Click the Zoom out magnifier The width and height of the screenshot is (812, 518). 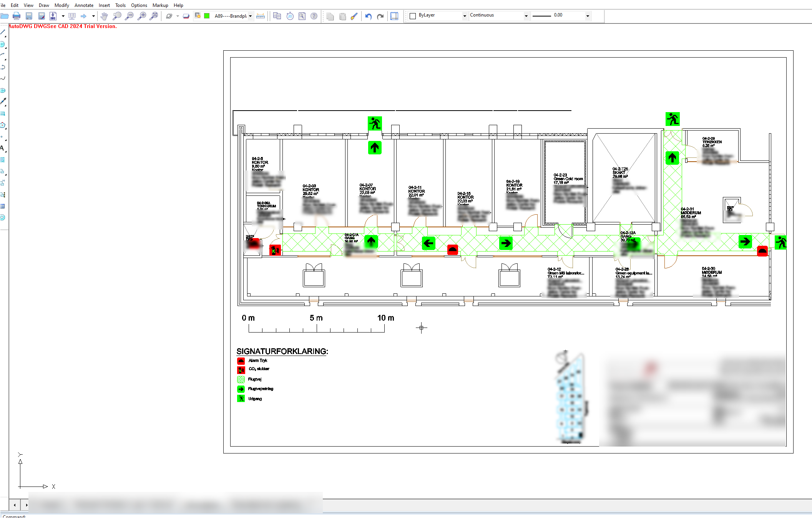tap(129, 16)
